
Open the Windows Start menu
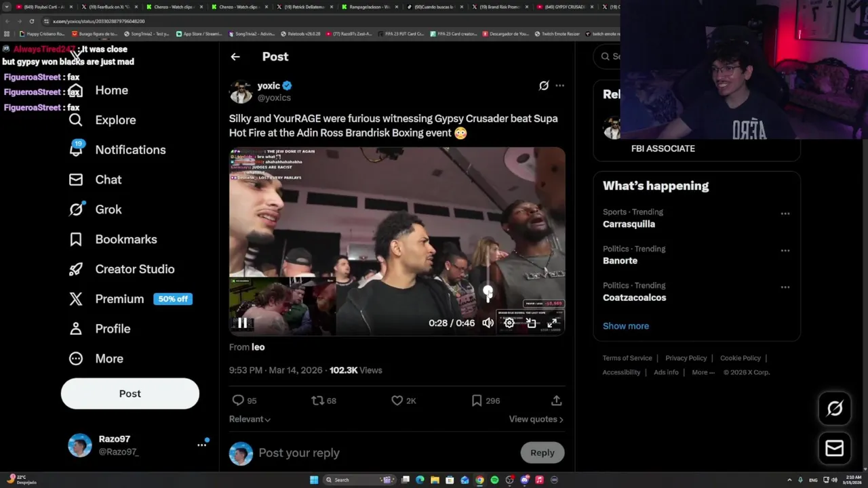[x=314, y=480]
